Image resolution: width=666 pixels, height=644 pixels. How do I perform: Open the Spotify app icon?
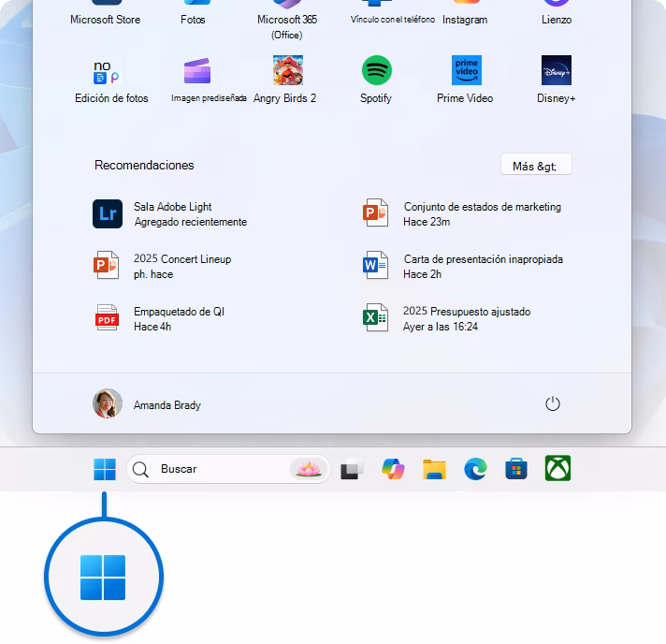pyautogui.click(x=376, y=70)
